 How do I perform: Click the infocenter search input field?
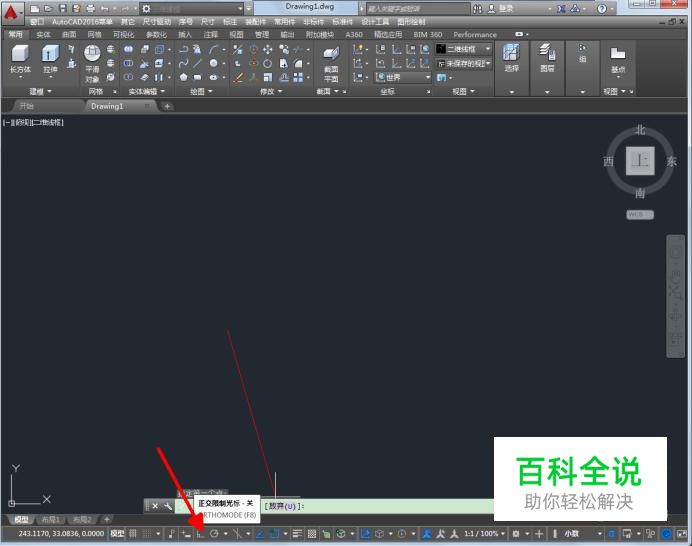coord(417,9)
